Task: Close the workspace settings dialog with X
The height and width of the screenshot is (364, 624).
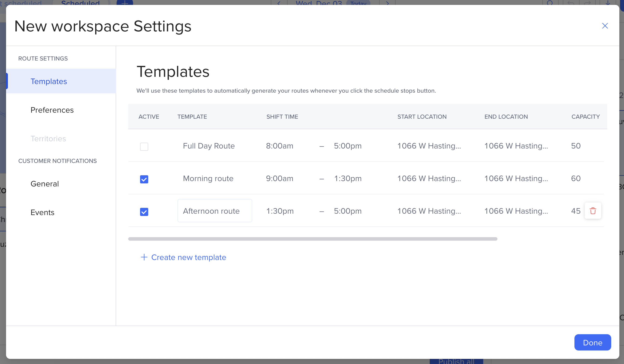Action: [605, 26]
